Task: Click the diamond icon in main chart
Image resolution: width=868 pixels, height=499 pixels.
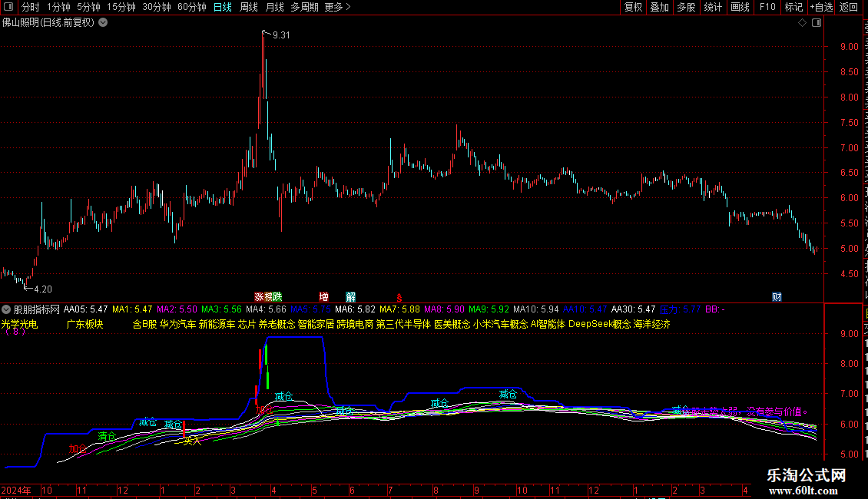Action: 802,23
